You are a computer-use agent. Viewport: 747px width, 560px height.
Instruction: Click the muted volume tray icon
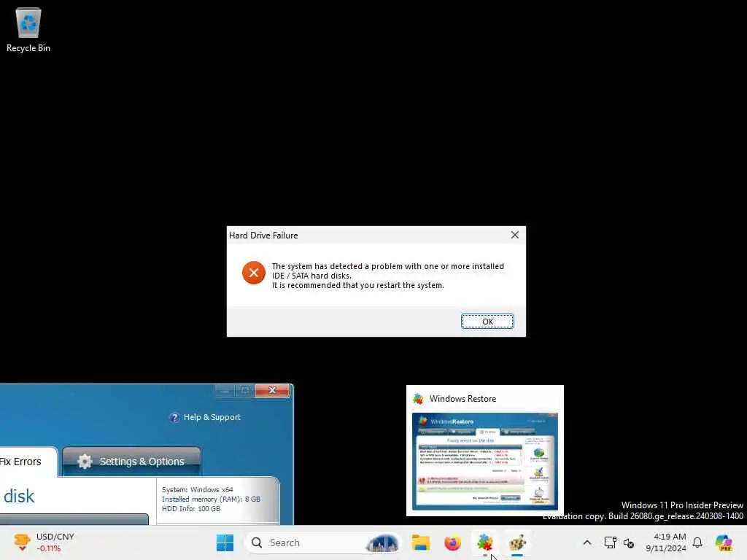(629, 542)
